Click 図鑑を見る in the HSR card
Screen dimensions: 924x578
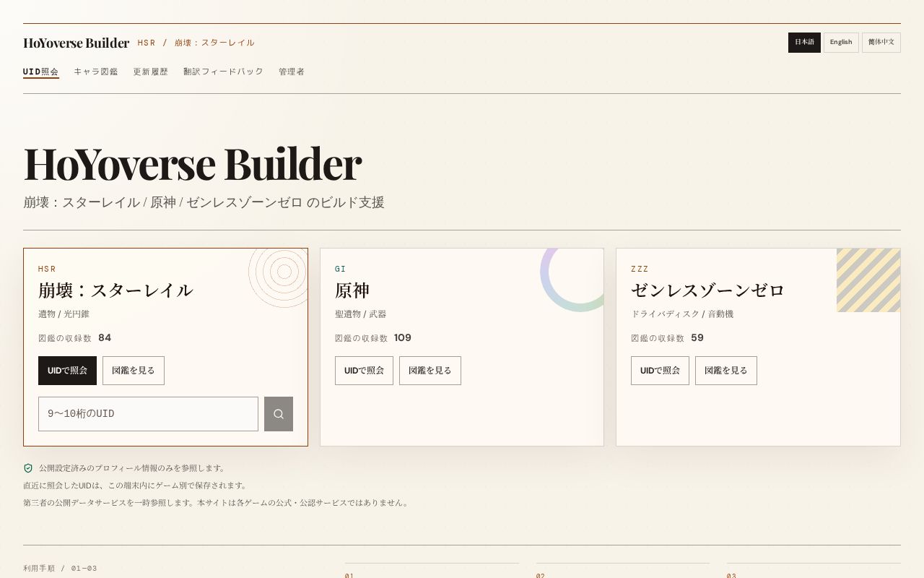pos(134,371)
